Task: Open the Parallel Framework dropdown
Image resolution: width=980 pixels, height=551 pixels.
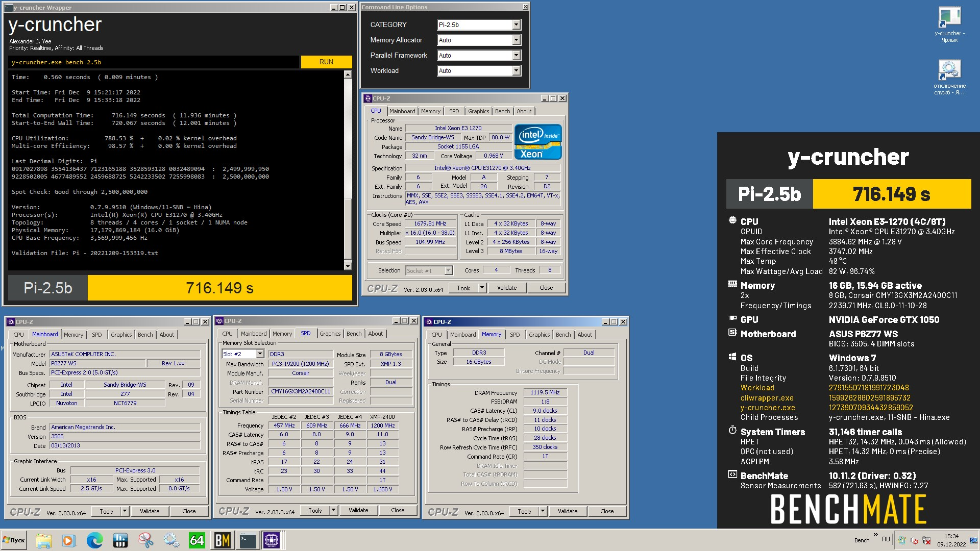Action: point(516,55)
